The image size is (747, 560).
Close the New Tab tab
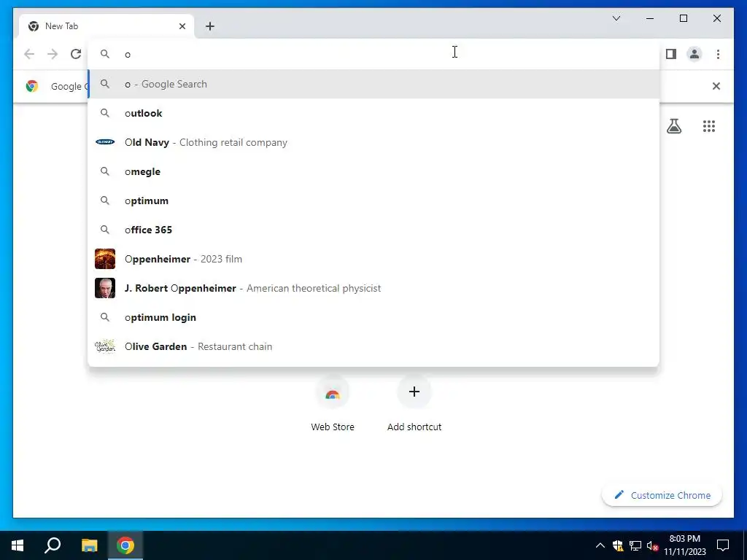182,26
